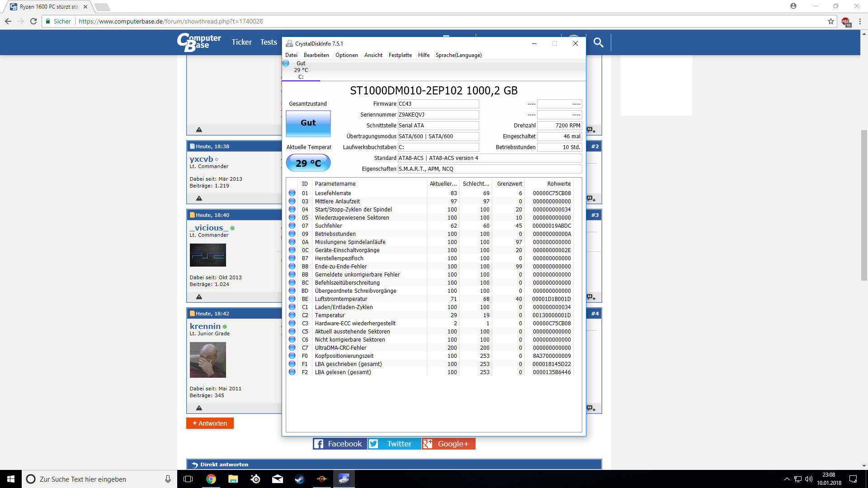Screen dimensions: 868x488
Task: Click the 29 °C temperature indicator
Action: (x=308, y=163)
